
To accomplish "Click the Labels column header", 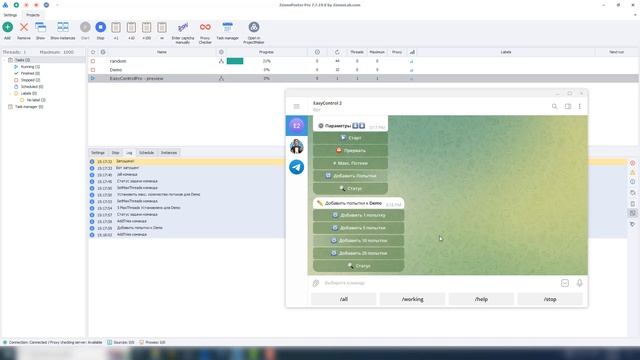I will (x=506, y=52).
